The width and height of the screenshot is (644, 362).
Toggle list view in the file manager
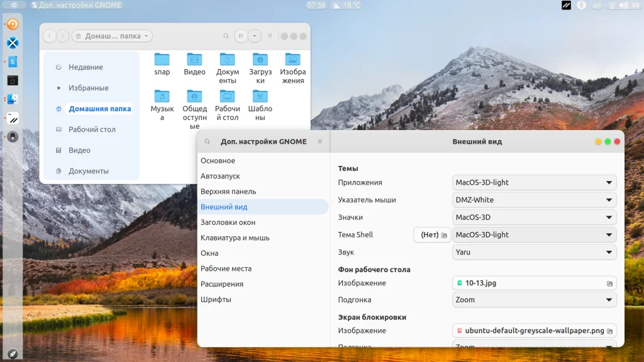[x=241, y=36]
